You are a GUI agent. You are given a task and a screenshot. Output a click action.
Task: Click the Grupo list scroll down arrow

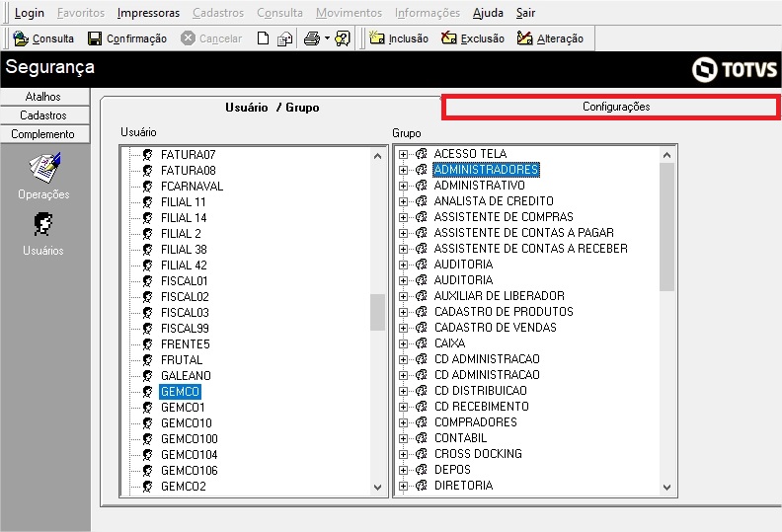click(666, 488)
